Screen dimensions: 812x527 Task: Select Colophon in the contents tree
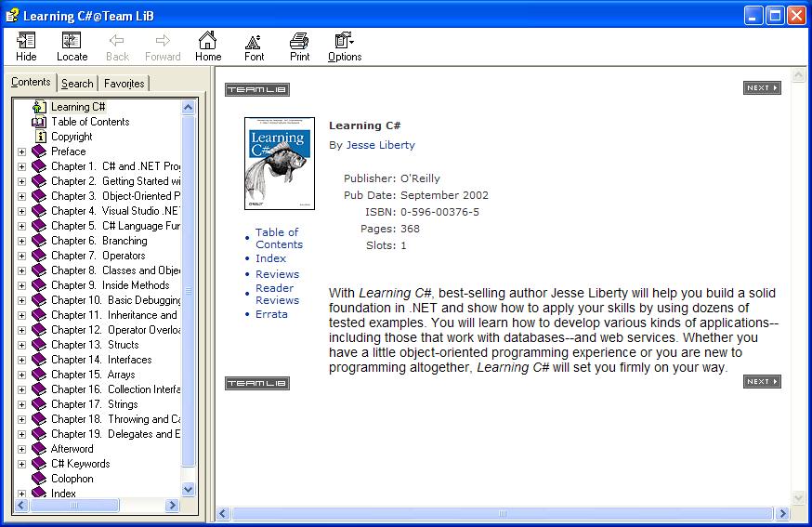click(x=72, y=479)
